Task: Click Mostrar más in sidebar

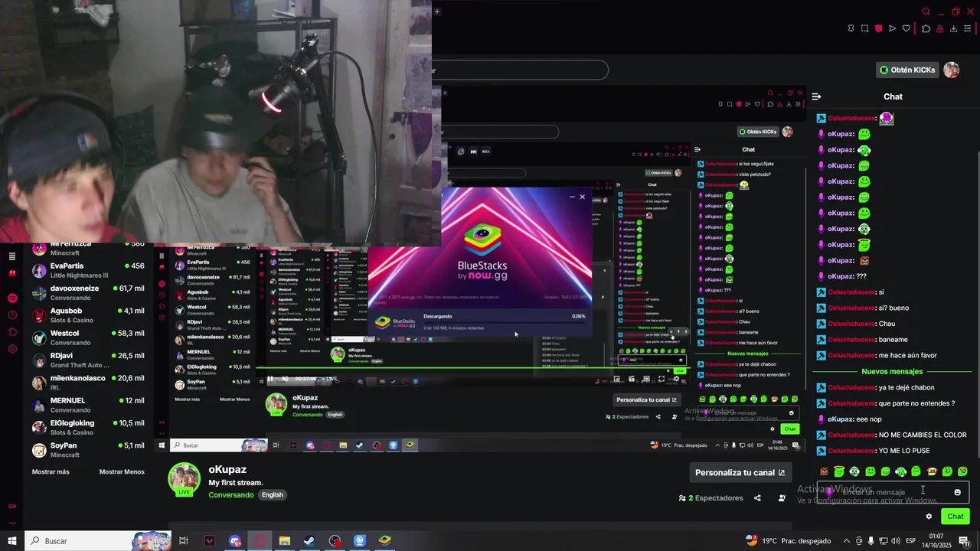Action: [51, 472]
